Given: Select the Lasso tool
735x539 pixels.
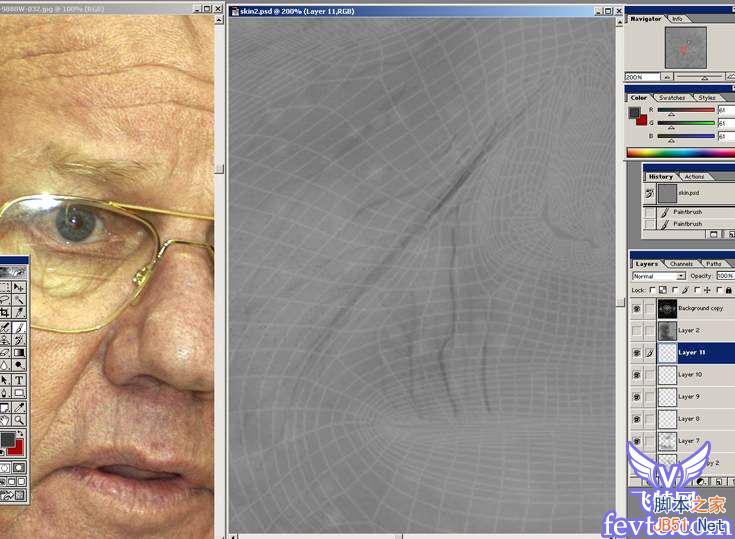Looking at the screenshot, I should [x=4, y=299].
